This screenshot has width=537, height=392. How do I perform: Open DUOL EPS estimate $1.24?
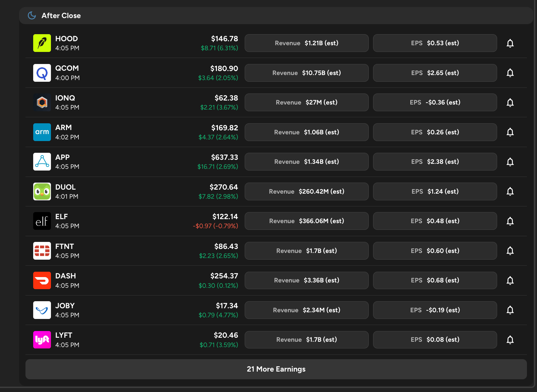point(435,191)
